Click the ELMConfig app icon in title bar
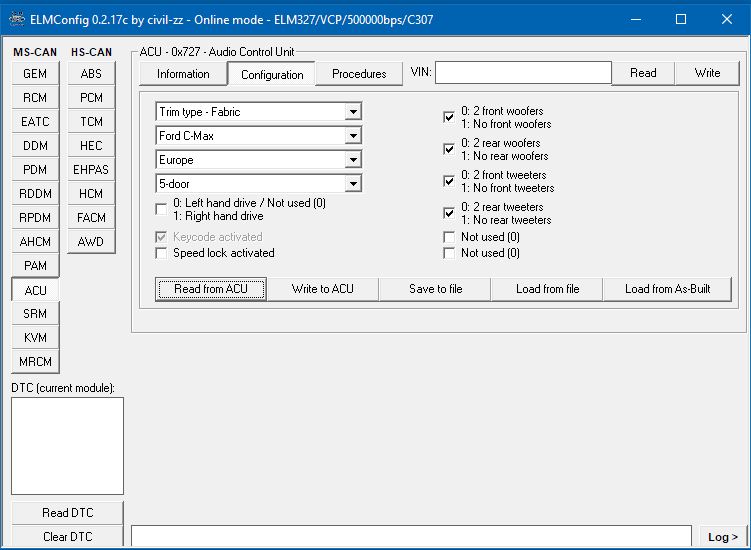Image resolution: width=751 pixels, height=550 pixels. (x=14, y=19)
